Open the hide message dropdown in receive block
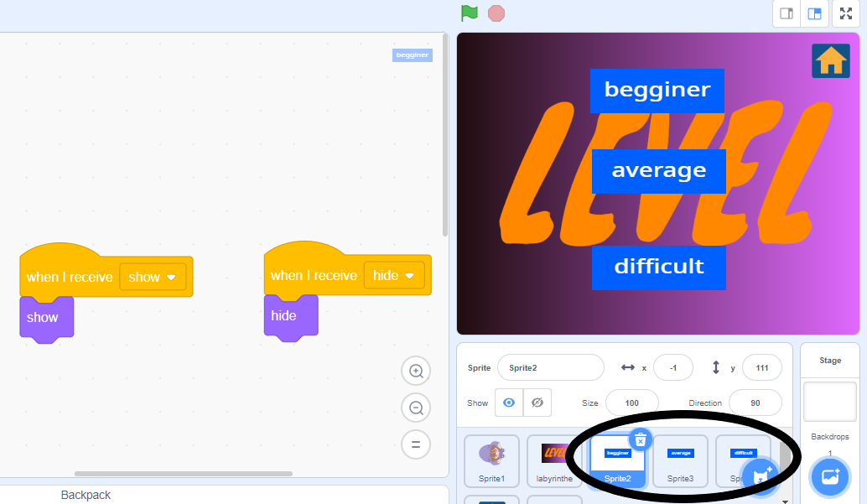Viewport: 867px width, 504px height. pos(394,275)
